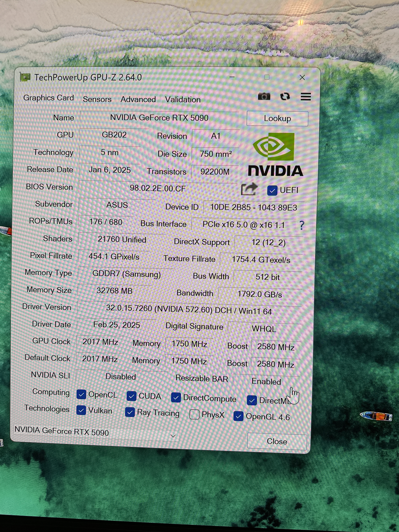Switch to the Validation tab

[x=182, y=100]
